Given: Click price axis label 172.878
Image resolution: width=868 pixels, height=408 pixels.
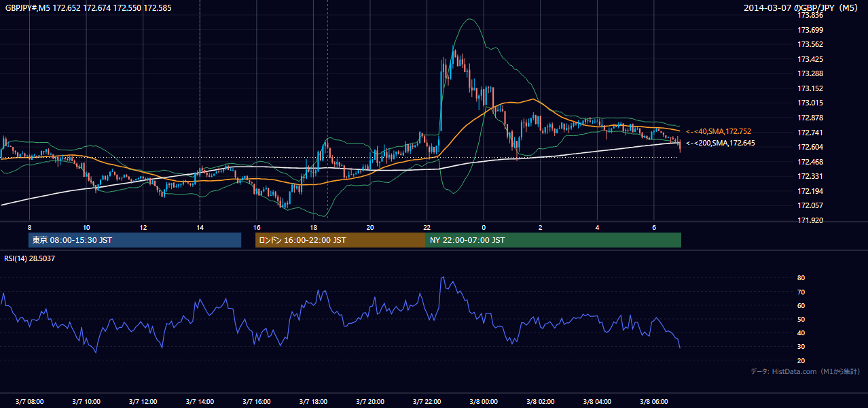Looking at the screenshot, I should click(x=810, y=118).
